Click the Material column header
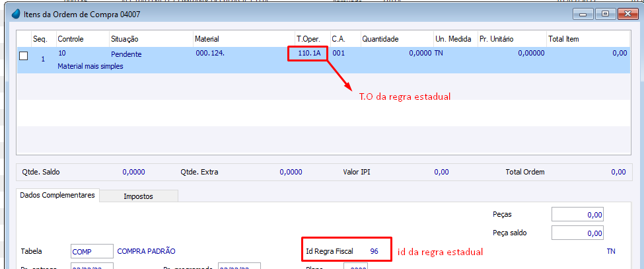The height and width of the screenshot is (269, 644). (x=244, y=39)
